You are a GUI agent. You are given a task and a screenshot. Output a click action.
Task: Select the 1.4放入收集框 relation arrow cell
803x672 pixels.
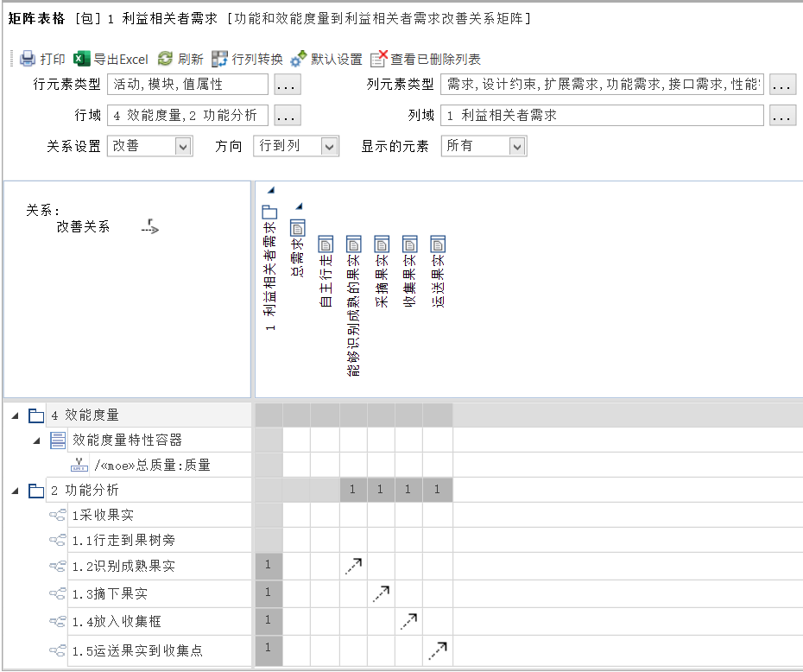point(408,621)
